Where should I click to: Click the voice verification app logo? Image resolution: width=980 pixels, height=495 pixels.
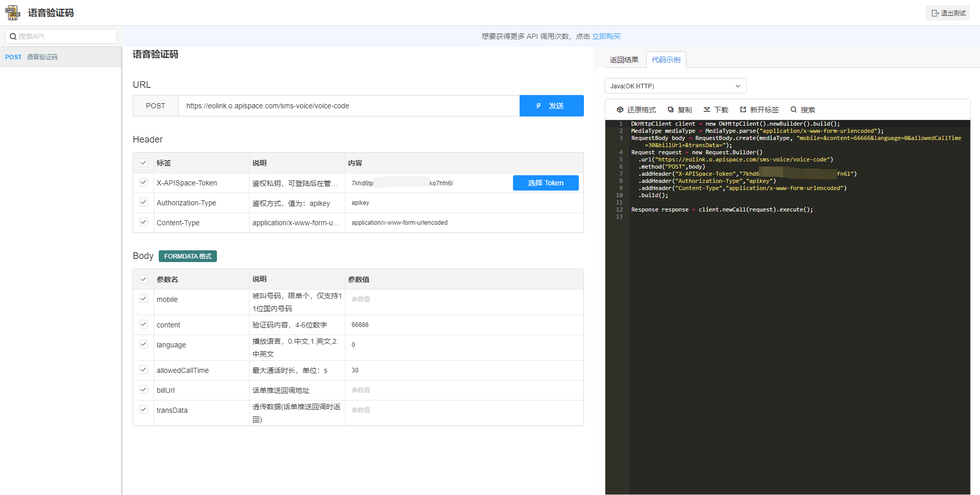(x=13, y=13)
